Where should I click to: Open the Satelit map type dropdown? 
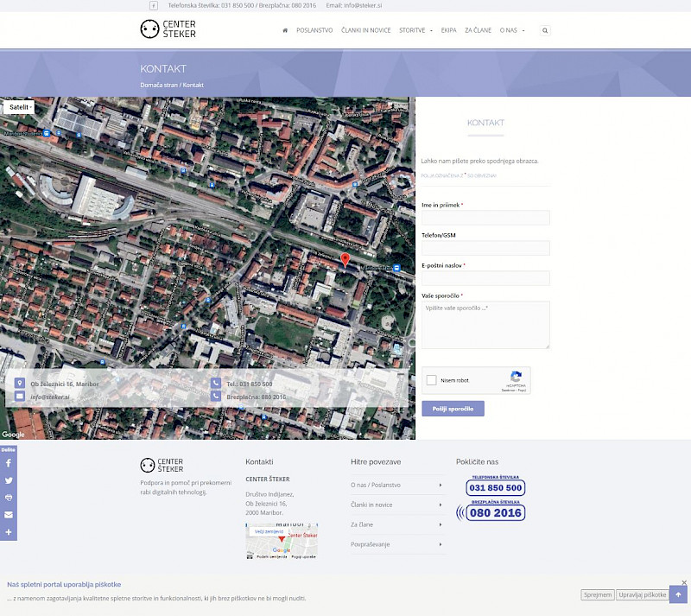(x=19, y=107)
